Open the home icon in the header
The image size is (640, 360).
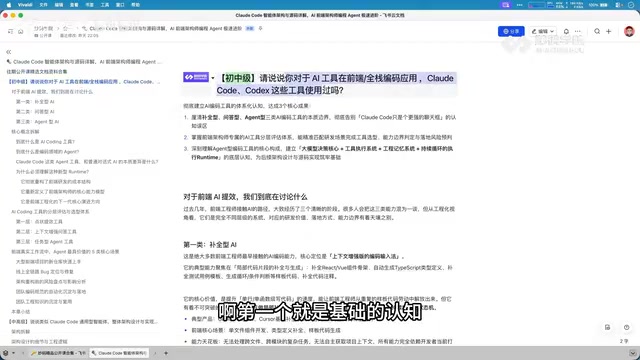[20, 31]
